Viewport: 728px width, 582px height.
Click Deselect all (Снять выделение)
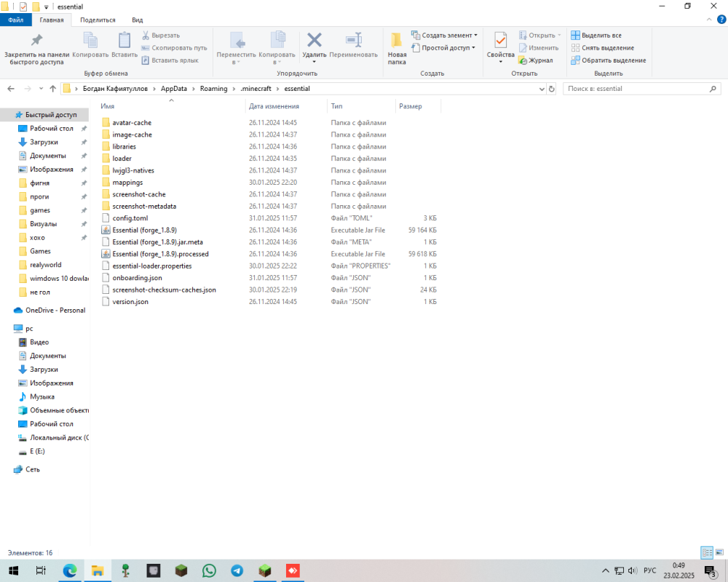[602, 48]
